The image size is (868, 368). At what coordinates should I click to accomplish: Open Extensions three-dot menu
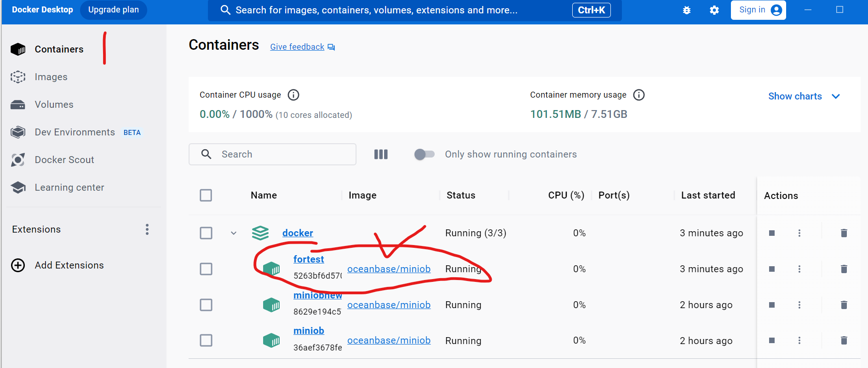[147, 229]
